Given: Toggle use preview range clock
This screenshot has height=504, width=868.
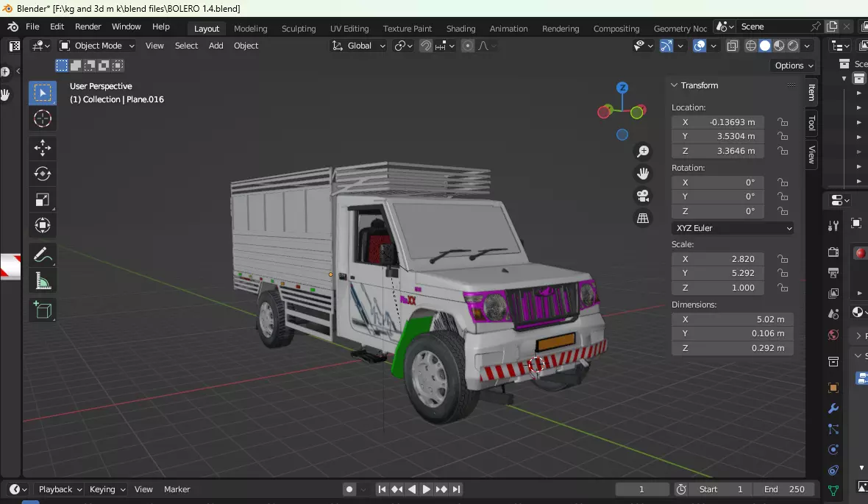Looking at the screenshot, I should (x=681, y=489).
